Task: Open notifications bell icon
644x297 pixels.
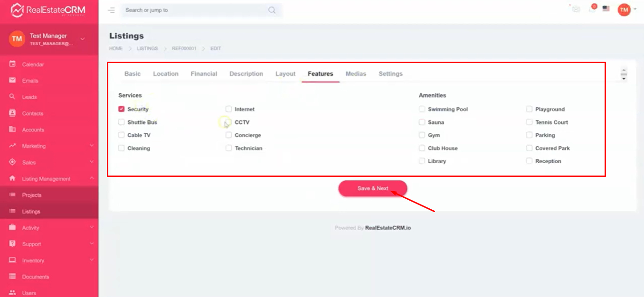Action: (591, 9)
